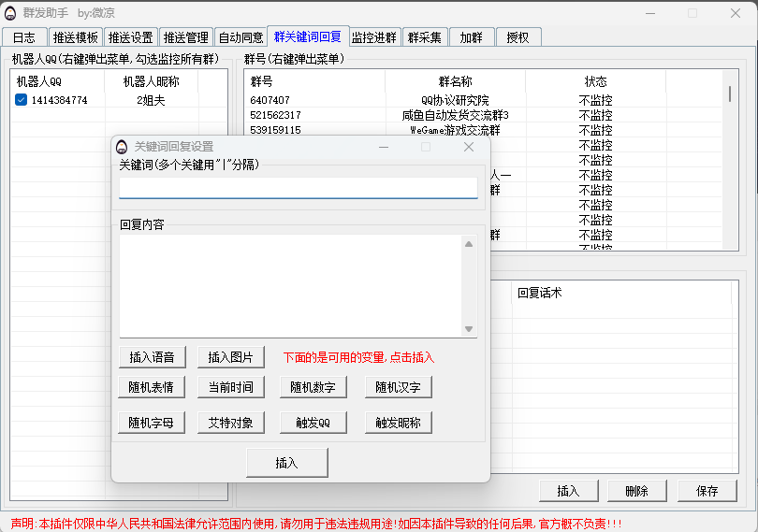The height and width of the screenshot is (532, 758).
Task: Click inside the 回复内容 text area
Action: pyautogui.click(x=290, y=285)
